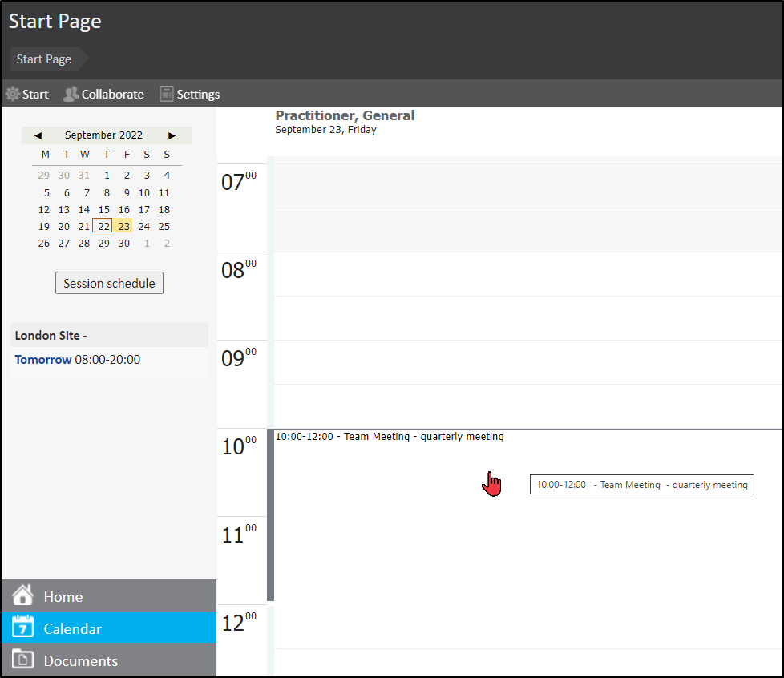Click the dark gray appointment color bar
Image resolution: width=784 pixels, height=678 pixels.
(x=271, y=515)
